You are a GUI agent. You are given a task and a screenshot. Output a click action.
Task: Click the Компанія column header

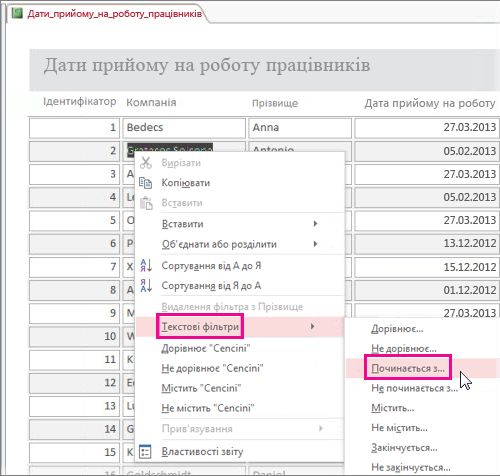pos(151,102)
